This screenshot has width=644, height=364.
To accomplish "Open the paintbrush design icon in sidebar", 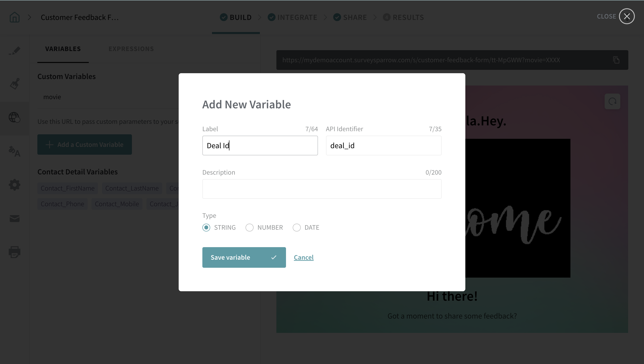I will pyautogui.click(x=15, y=84).
